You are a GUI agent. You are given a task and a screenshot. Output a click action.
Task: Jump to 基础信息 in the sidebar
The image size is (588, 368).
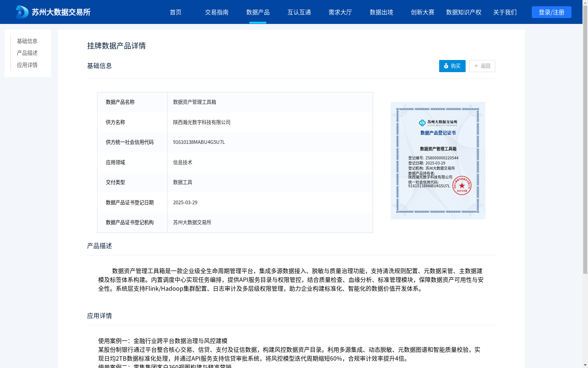(x=27, y=41)
